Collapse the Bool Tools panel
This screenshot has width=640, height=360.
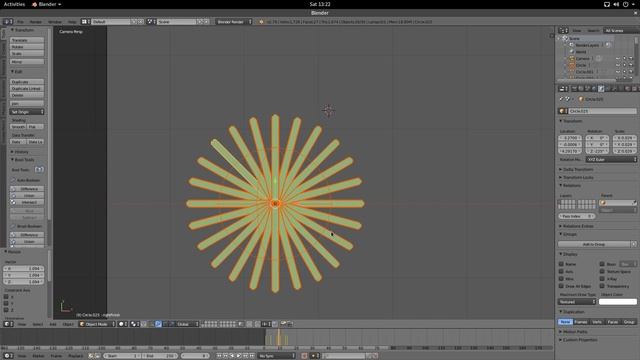22,160
